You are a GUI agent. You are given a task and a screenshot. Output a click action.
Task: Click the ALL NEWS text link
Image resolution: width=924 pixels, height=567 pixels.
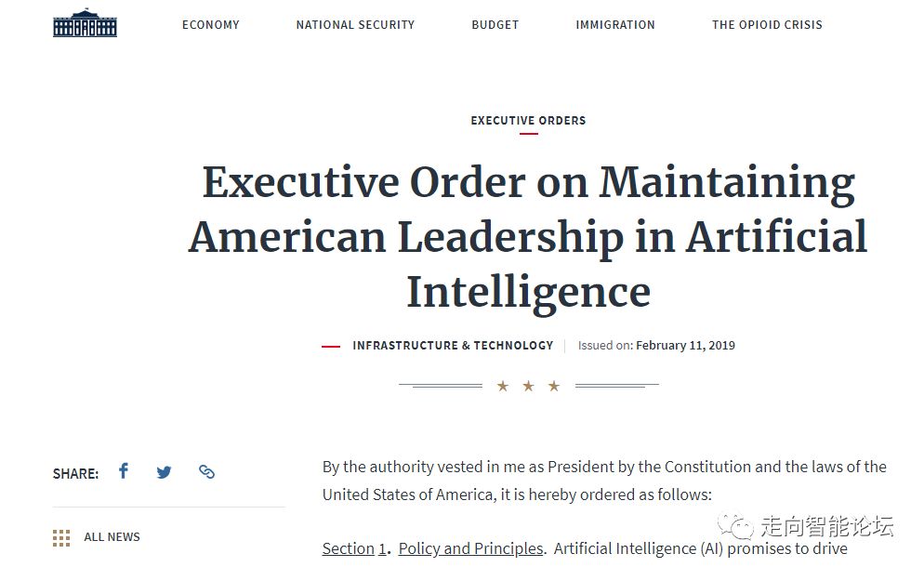[112, 537]
